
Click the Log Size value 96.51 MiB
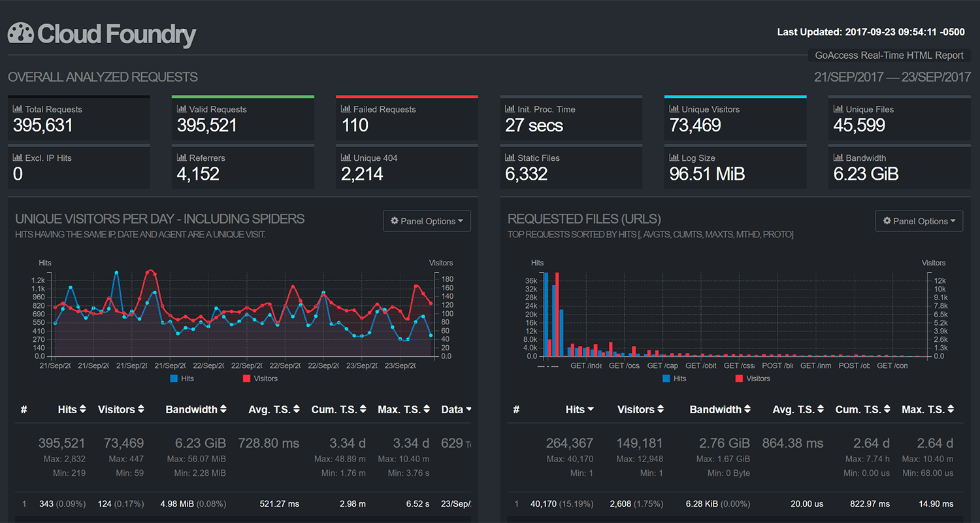tap(707, 174)
